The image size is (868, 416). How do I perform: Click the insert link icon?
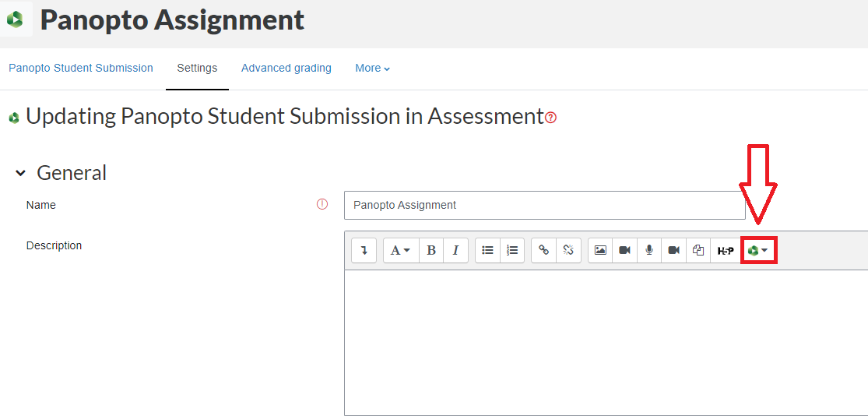tap(544, 250)
